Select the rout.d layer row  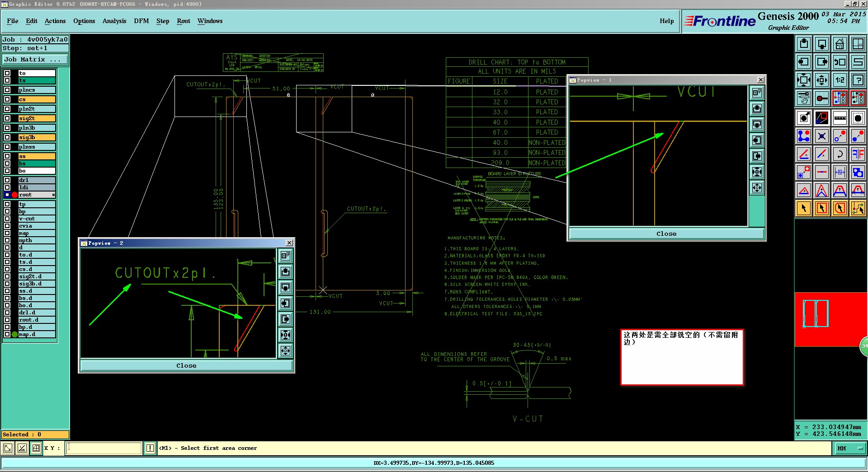[37, 320]
